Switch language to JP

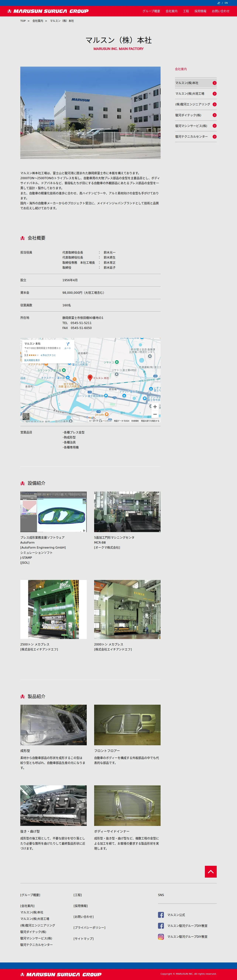coord(219,3)
